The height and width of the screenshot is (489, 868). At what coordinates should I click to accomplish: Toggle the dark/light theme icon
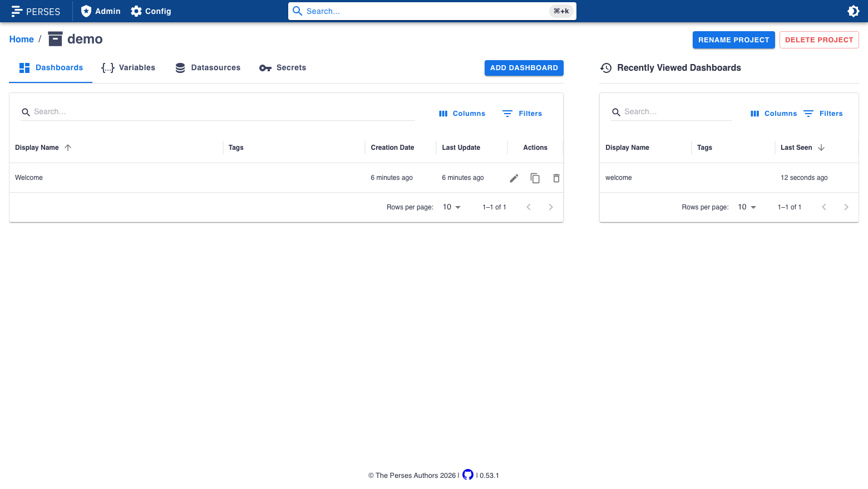click(853, 11)
